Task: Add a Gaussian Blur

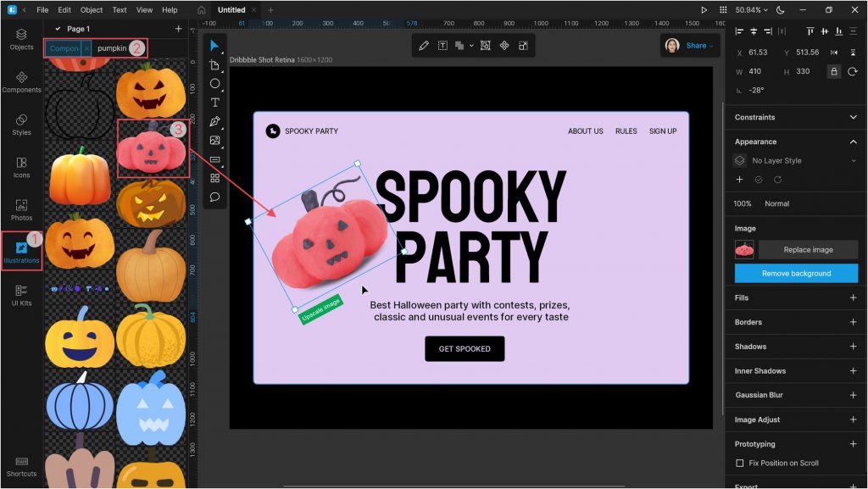Action: click(x=853, y=395)
